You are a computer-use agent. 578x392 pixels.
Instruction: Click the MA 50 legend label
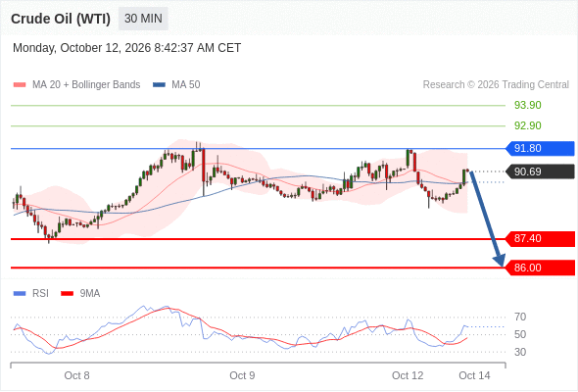click(186, 85)
